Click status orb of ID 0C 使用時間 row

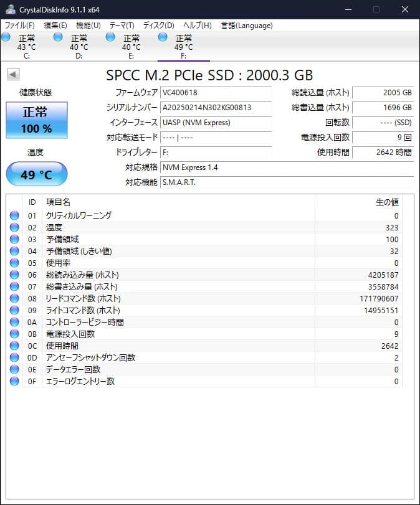tap(14, 346)
